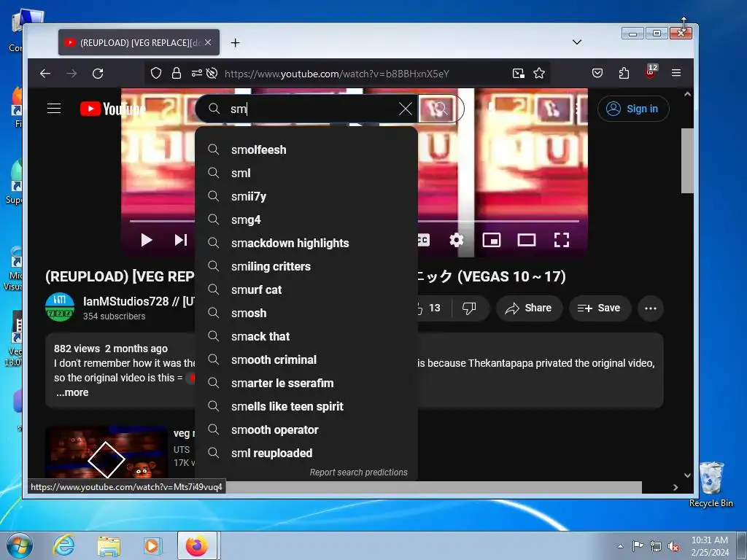Bookmark this page with the star icon

pyautogui.click(x=539, y=74)
